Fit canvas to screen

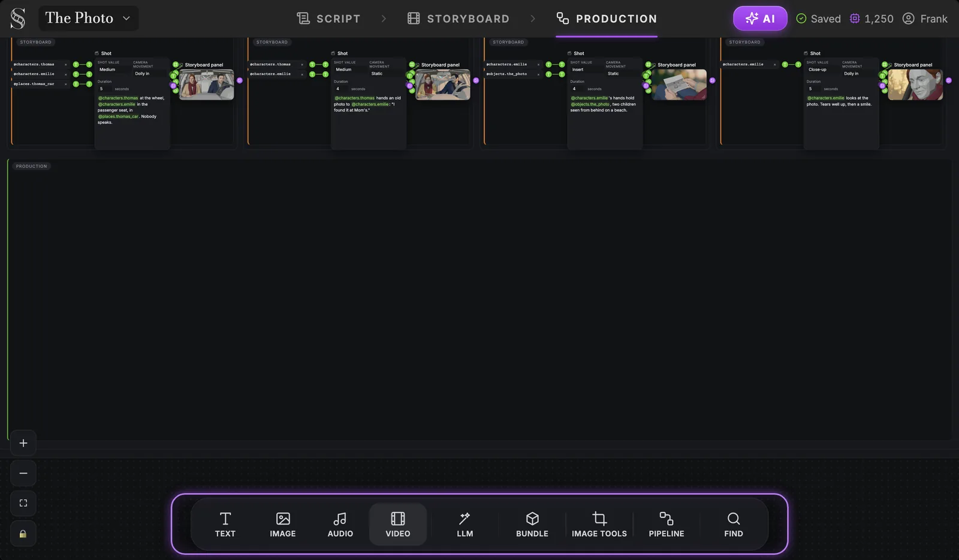[23, 503]
